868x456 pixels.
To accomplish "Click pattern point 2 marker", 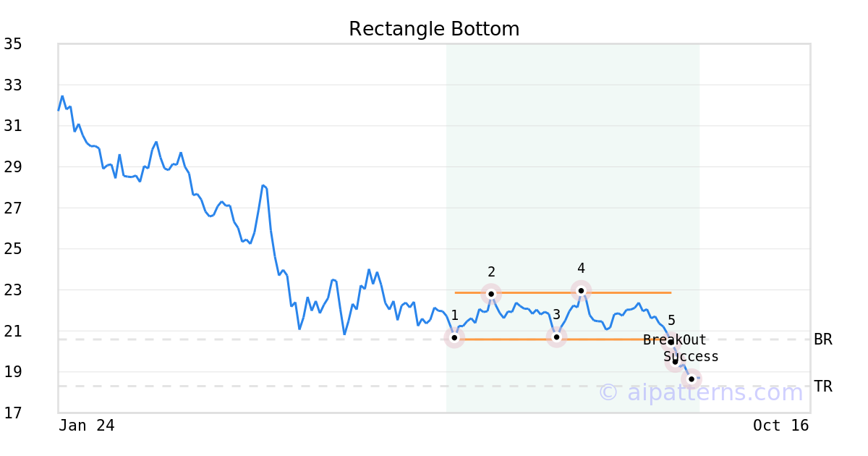I will (x=491, y=294).
